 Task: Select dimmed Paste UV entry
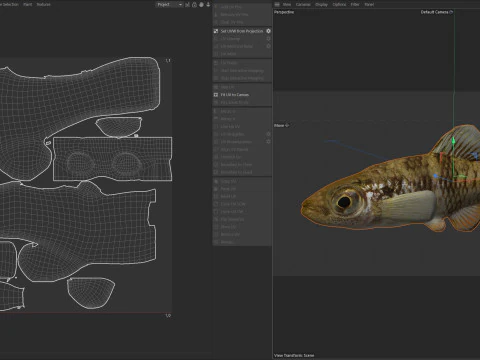click(228, 189)
